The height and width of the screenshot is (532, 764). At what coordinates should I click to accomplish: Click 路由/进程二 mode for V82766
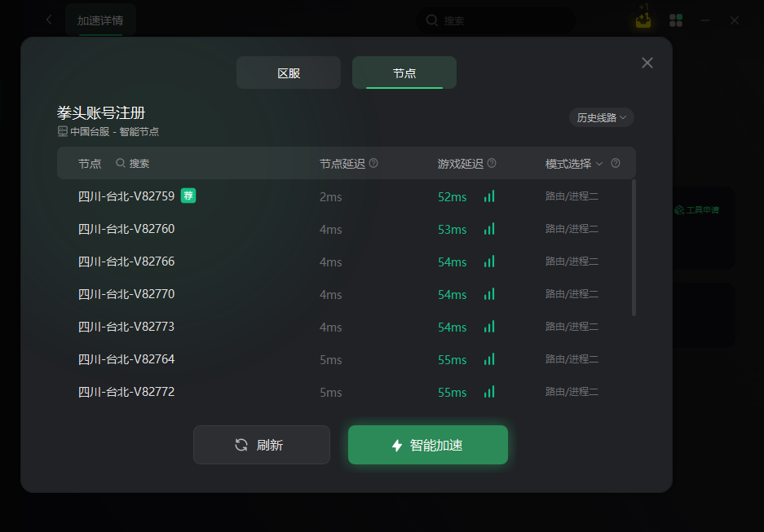click(x=572, y=262)
